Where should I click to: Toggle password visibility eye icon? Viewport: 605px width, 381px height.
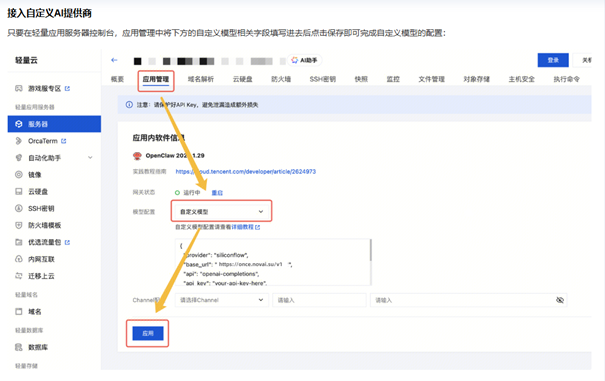560,300
